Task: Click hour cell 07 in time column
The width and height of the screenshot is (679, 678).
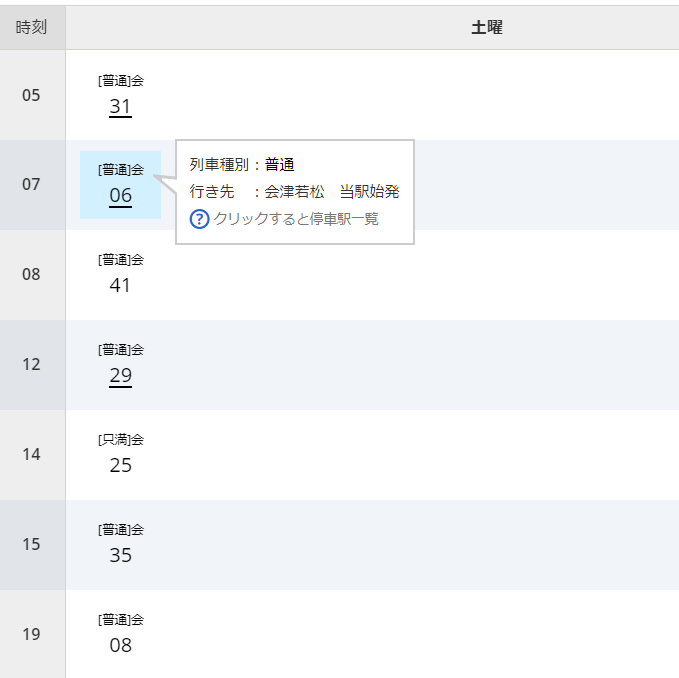Action: coord(32,185)
